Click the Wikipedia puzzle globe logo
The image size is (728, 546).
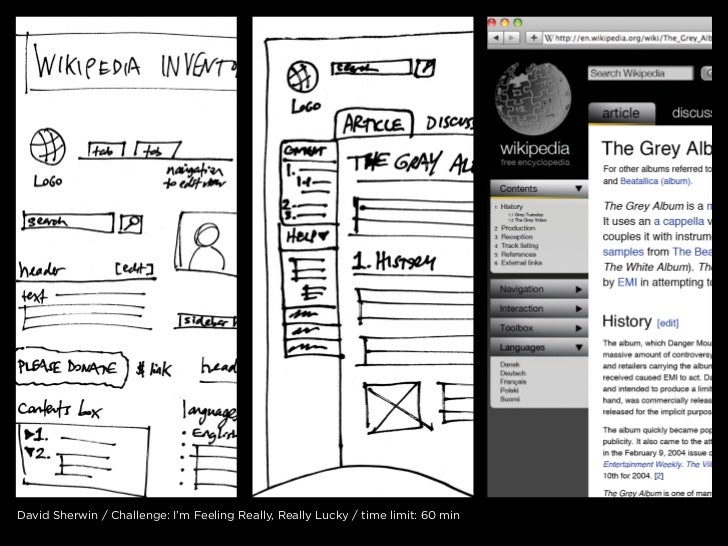(x=533, y=99)
